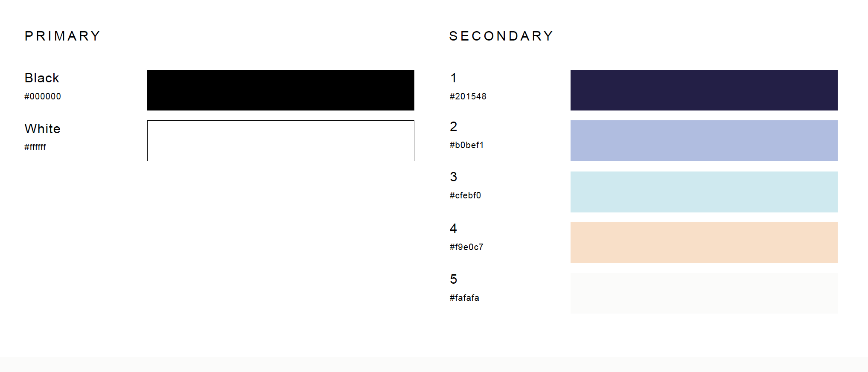This screenshot has height=372, width=868.
Task: Click the #cfebf0 hex code text
Action: 465,195
